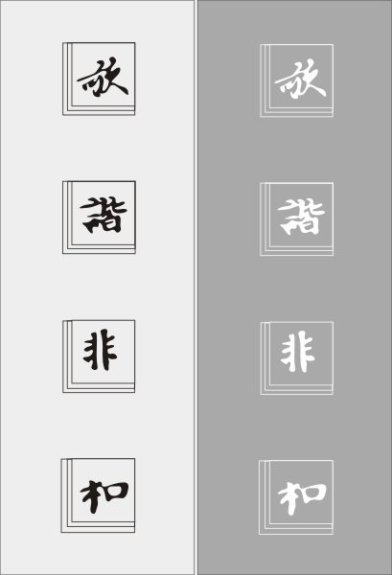Click the black 非 character
This screenshot has height=575, width=392.
pos(100,350)
